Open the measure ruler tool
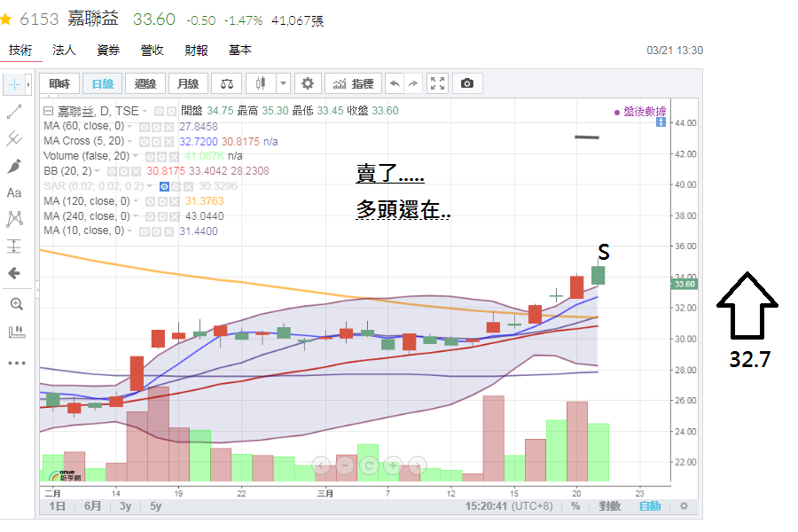 16,332
